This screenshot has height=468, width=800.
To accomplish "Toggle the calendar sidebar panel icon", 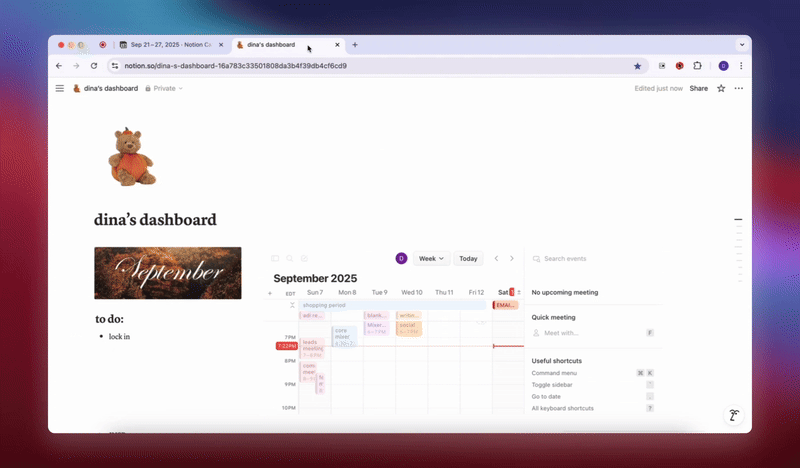I will tap(275, 258).
